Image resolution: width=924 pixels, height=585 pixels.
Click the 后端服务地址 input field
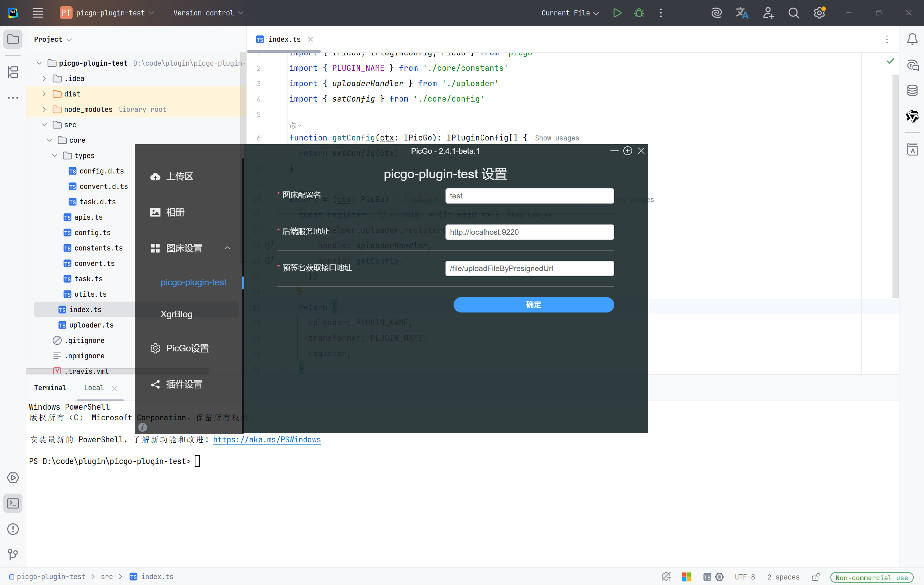pos(529,232)
